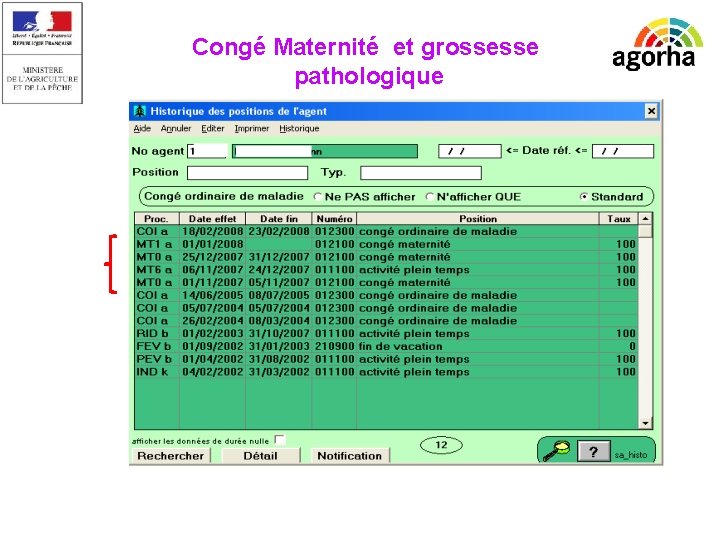Click the Numéro column header

click(334, 219)
